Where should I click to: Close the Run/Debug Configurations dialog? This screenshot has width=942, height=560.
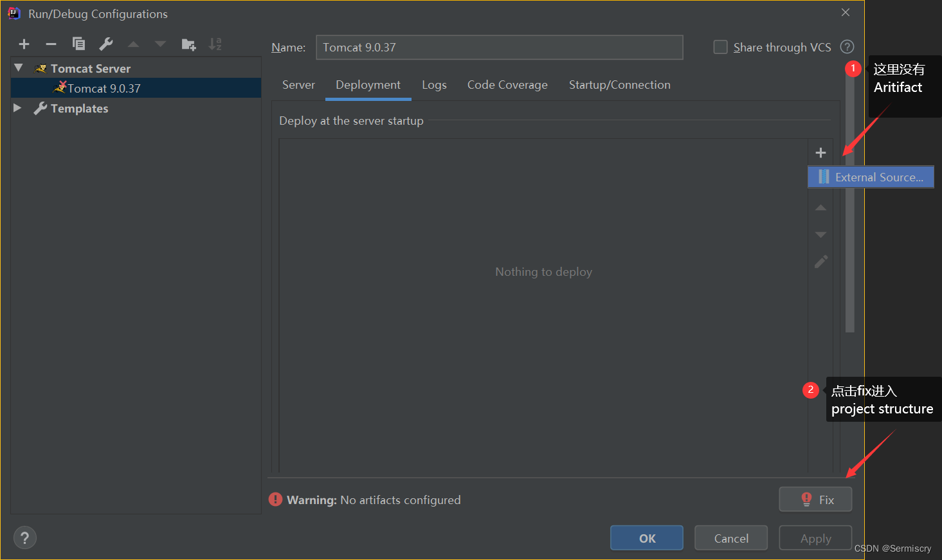click(846, 12)
